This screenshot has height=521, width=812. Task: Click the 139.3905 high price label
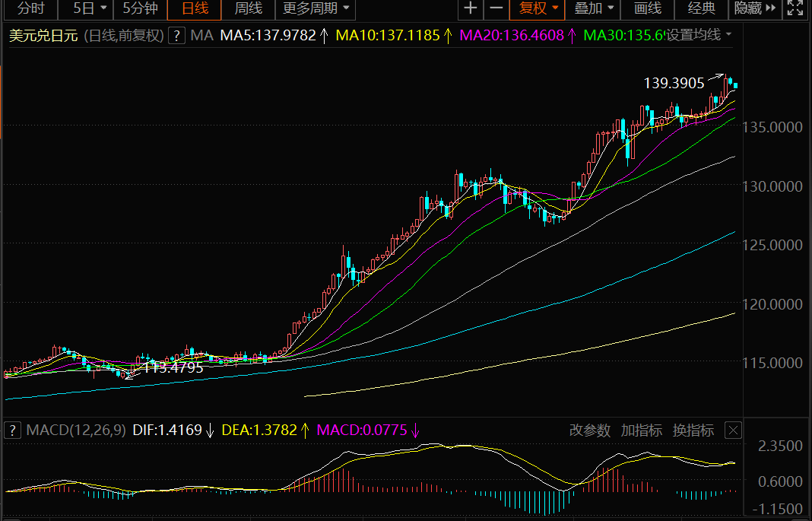(x=674, y=84)
